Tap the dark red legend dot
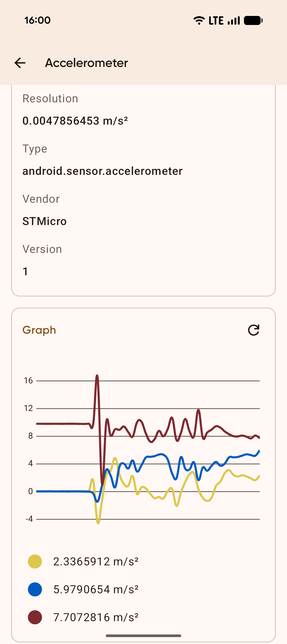287x644 pixels. (35, 617)
